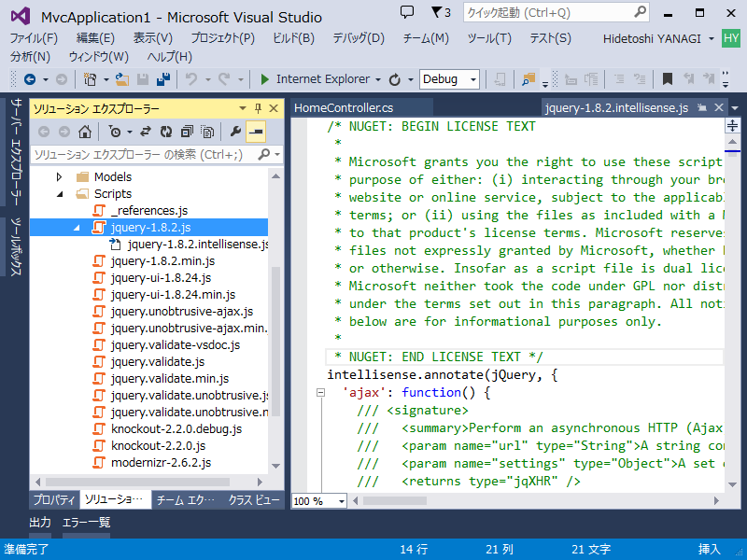Click Sync with Active Document icon
The width and height of the screenshot is (747, 560).
[x=146, y=132]
